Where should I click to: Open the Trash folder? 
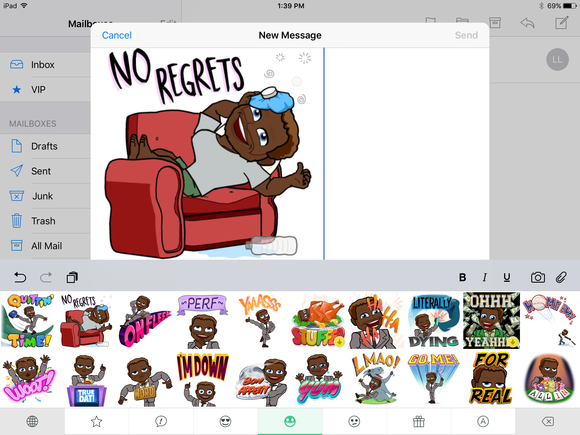click(45, 221)
